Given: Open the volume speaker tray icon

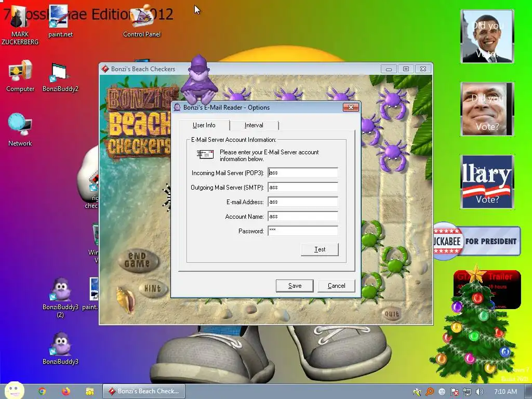Looking at the screenshot, I should click(479, 392).
